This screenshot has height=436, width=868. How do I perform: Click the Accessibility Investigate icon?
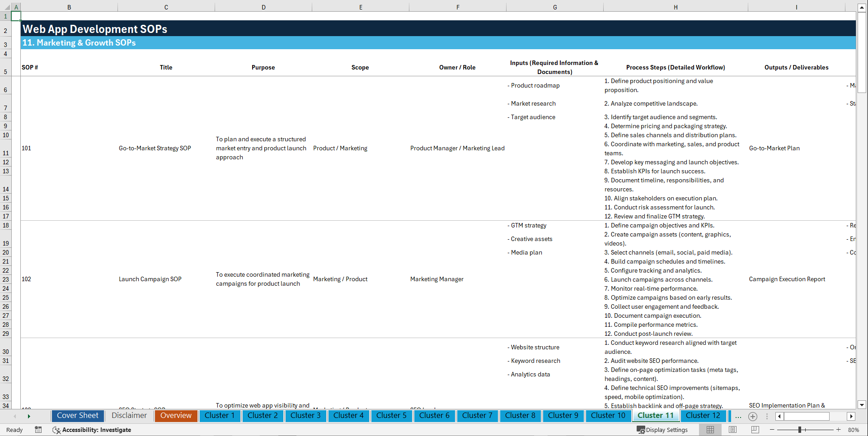(56, 430)
